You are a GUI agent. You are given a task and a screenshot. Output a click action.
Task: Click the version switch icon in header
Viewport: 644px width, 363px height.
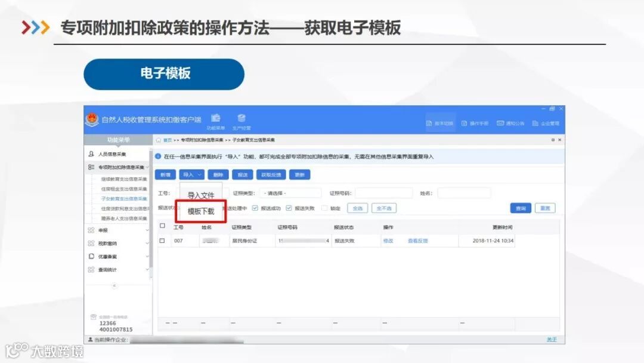coord(429,124)
